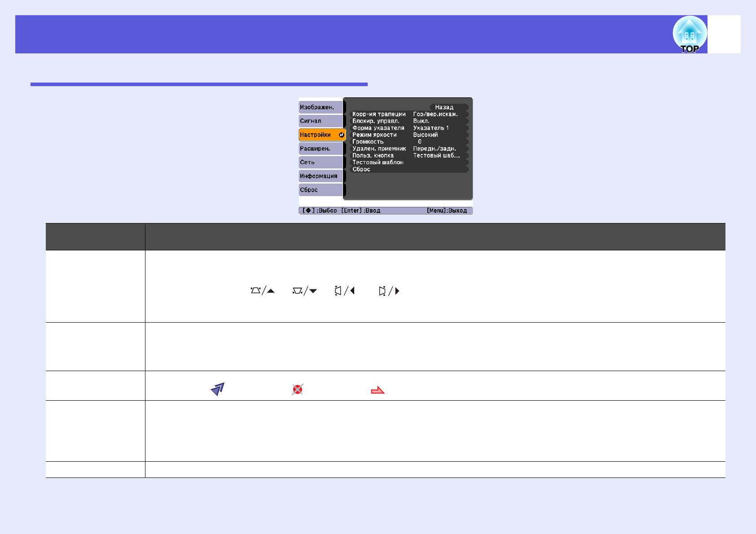Open the Расширен. menu tab
This screenshot has width=756, height=534.
pos(321,149)
